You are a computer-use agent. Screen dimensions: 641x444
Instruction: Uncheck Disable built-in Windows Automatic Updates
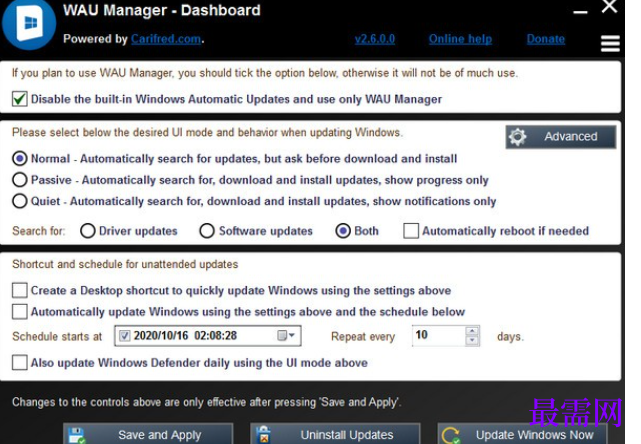click(x=20, y=99)
